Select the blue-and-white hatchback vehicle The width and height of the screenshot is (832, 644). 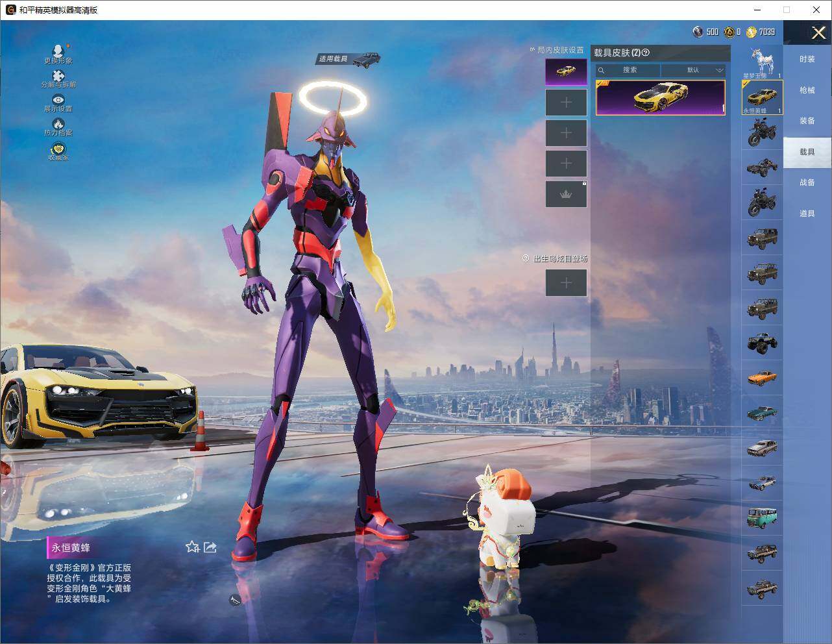click(x=763, y=483)
